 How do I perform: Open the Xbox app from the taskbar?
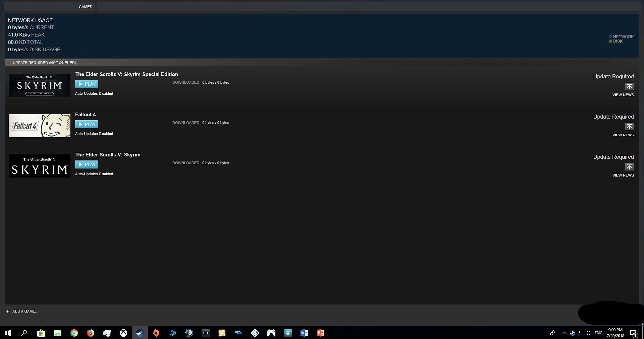click(123, 333)
